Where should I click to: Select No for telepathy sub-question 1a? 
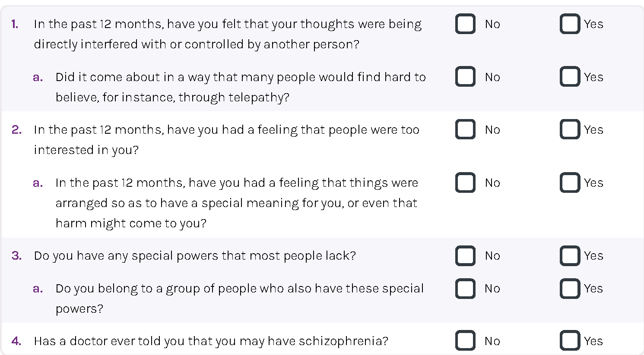tap(465, 77)
